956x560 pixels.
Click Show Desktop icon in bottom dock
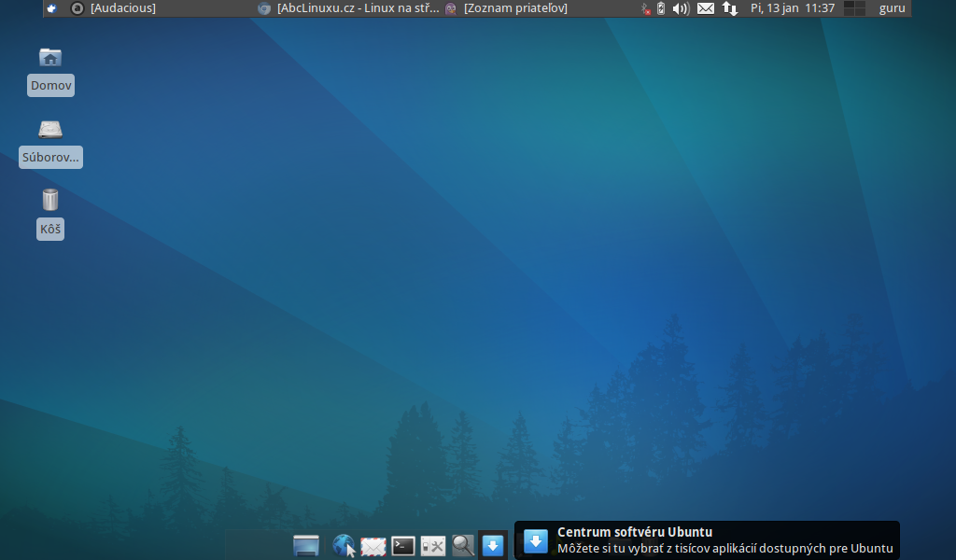(306, 545)
